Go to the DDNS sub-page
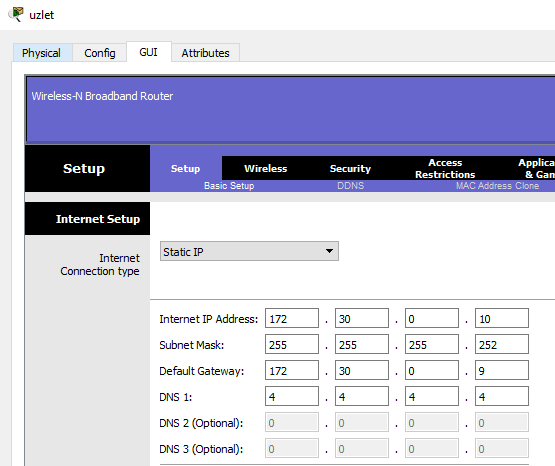Viewport: 555px width, 466px height. (x=350, y=186)
